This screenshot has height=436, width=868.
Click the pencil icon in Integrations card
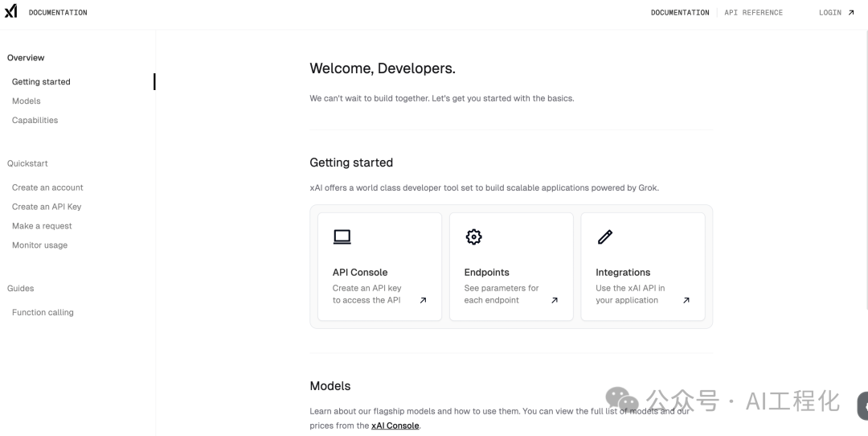(x=605, y=237)
